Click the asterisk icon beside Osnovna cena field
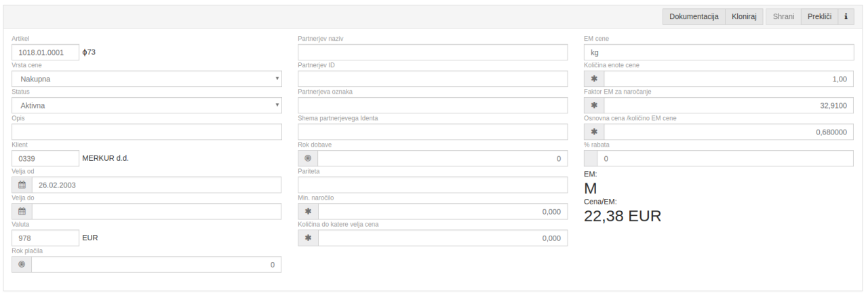The image size is (868, 296). pyautogui.click(x=594, y=132)
